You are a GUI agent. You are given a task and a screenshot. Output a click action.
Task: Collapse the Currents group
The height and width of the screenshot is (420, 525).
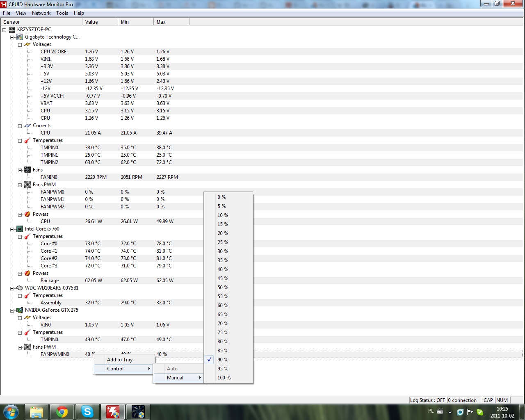tap(20, 126)
